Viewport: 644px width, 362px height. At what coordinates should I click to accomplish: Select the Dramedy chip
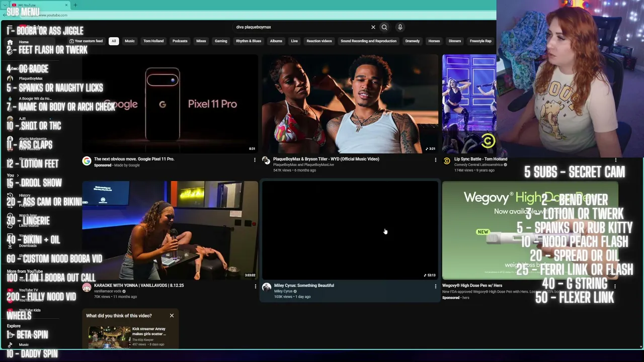[413, 41]
